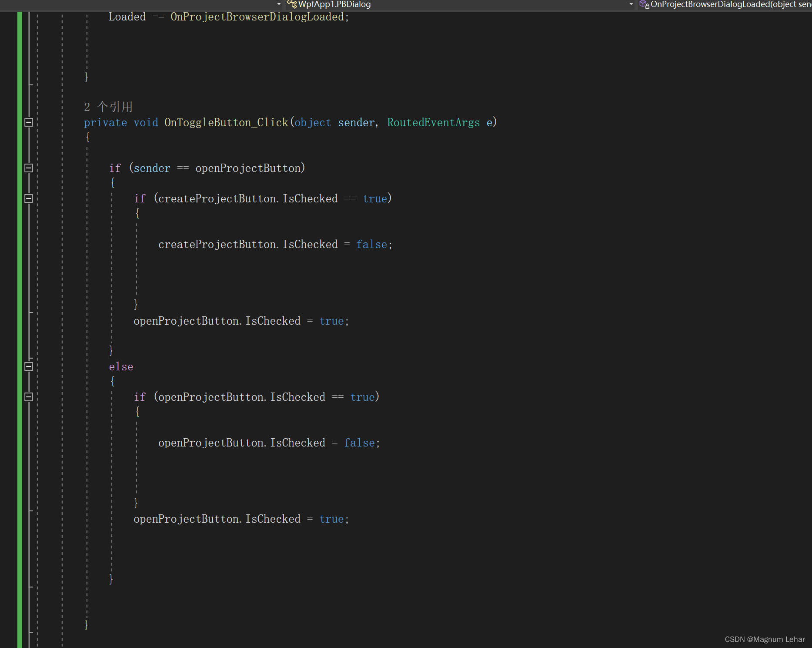The image size is (812, 648).
Task: Collapse the if sender equals openProjectButton block
Action: (x=29, y=168)
